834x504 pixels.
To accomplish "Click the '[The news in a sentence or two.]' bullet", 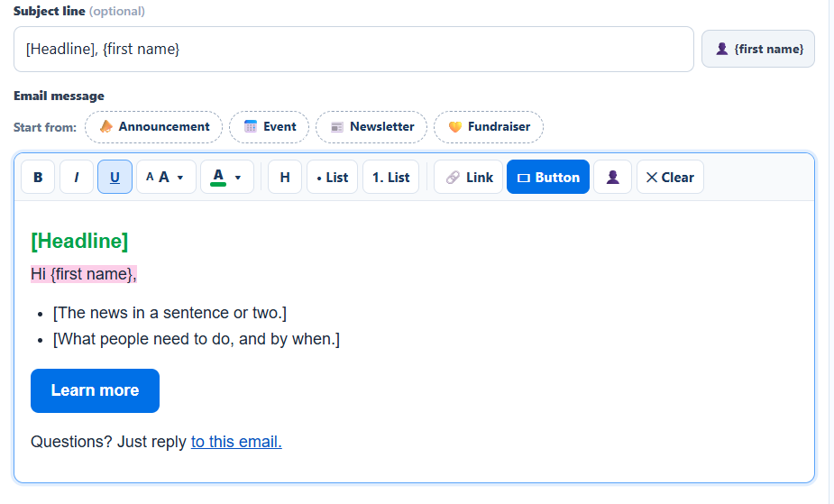I will [x=170, y=313].
